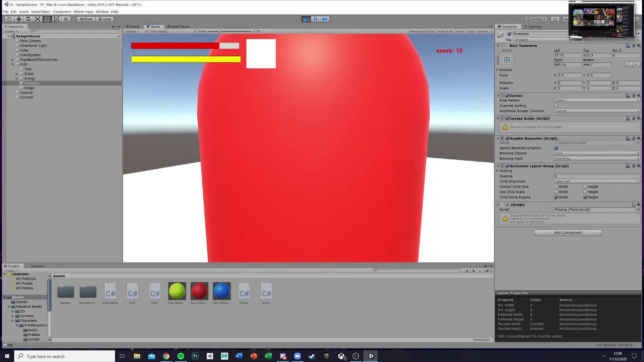
Task: Click the Pause button
Action: pos(315,19)
